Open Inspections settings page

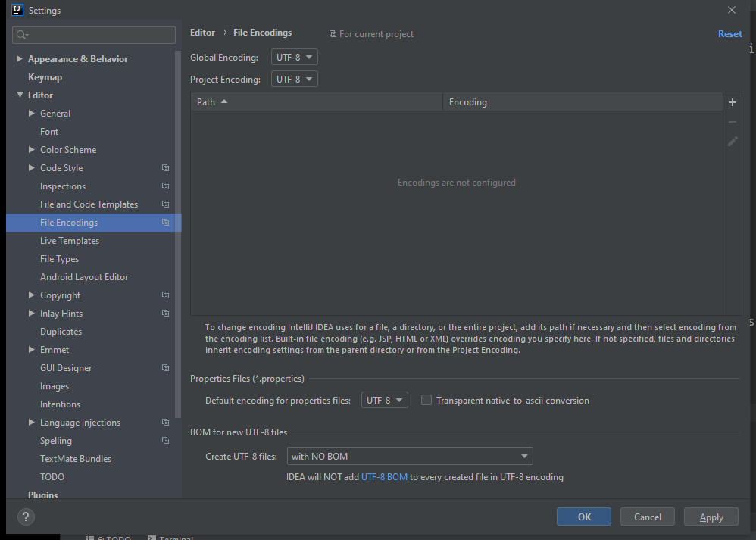pos(63,186)
